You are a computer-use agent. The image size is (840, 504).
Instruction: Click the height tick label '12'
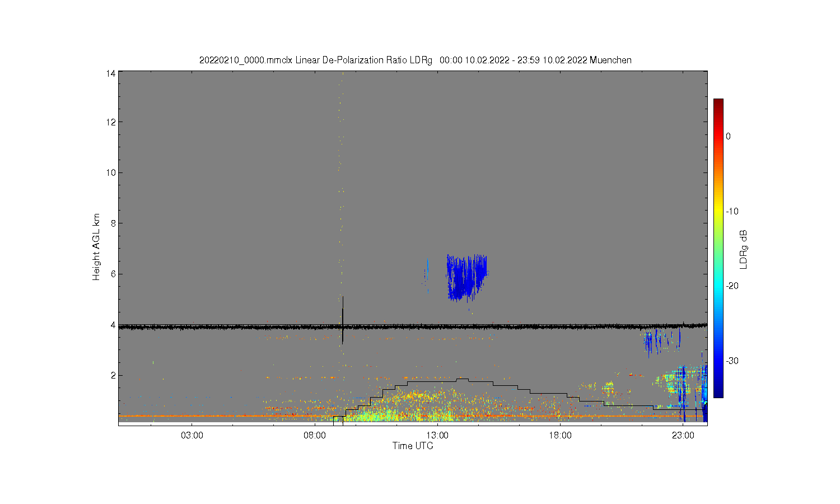[111, 122]
